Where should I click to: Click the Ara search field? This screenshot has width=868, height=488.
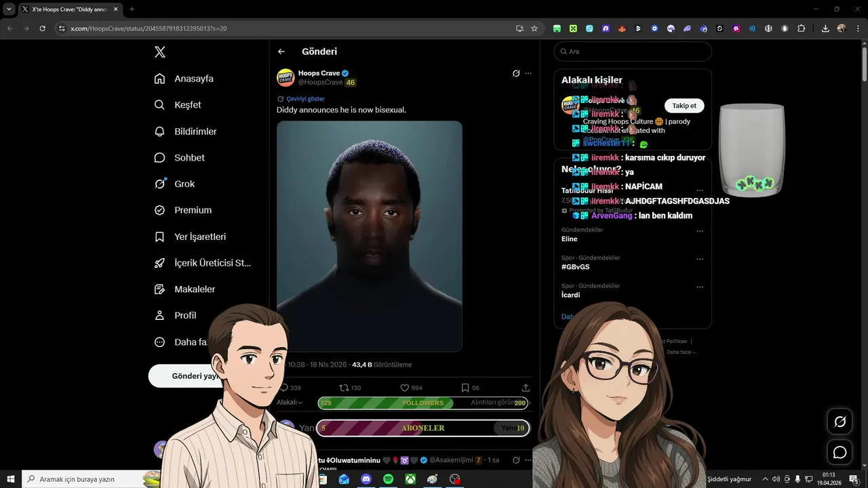click(633, 52)
